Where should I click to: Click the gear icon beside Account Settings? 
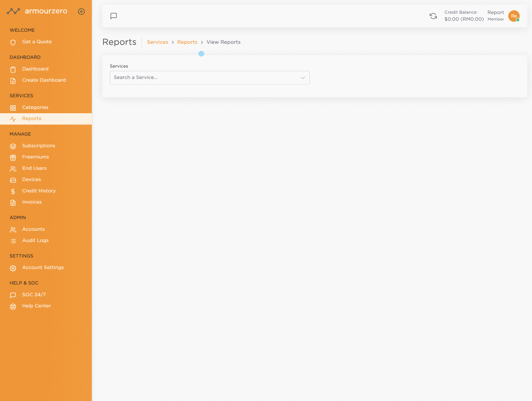click(13, 268)
